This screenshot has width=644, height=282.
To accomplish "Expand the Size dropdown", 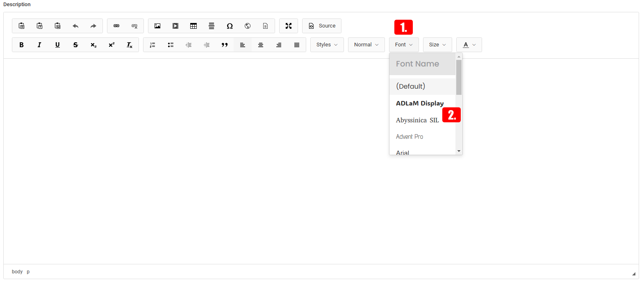I will [437, 45].
